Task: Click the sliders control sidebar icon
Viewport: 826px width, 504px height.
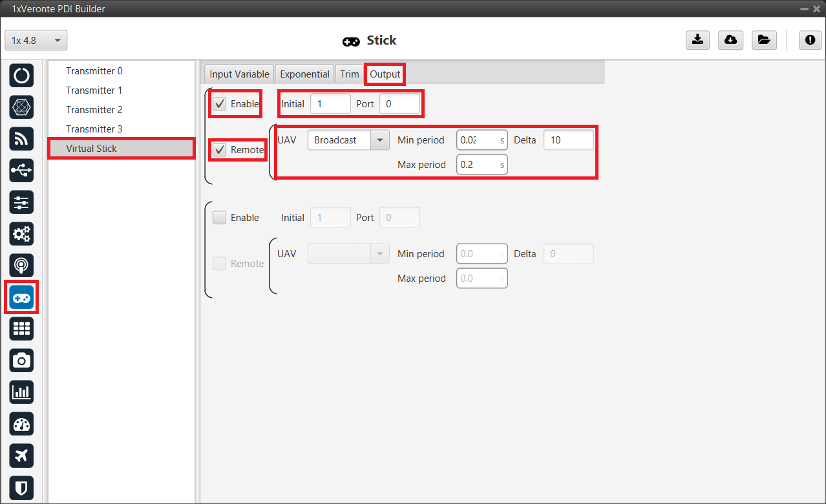Action: pyautogui.click(x=21, y=202)
